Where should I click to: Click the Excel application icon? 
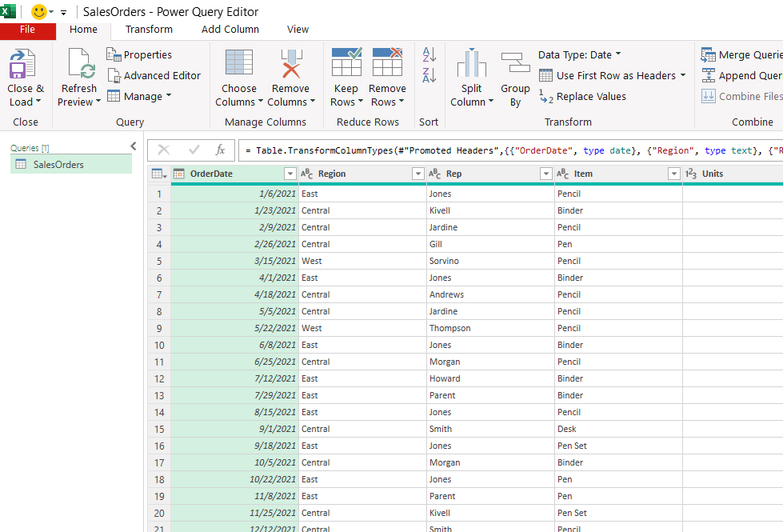pyautogui.click(x=8, y=11)
